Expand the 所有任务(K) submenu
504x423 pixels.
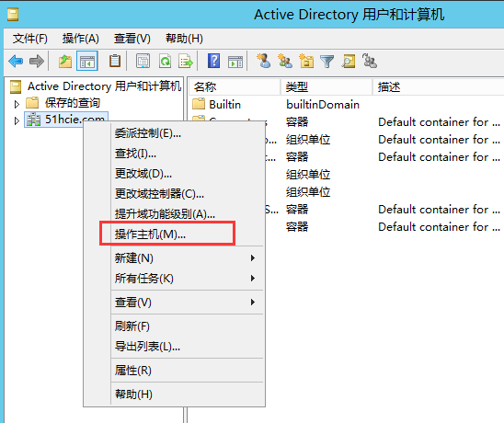(x=174, y=279)
